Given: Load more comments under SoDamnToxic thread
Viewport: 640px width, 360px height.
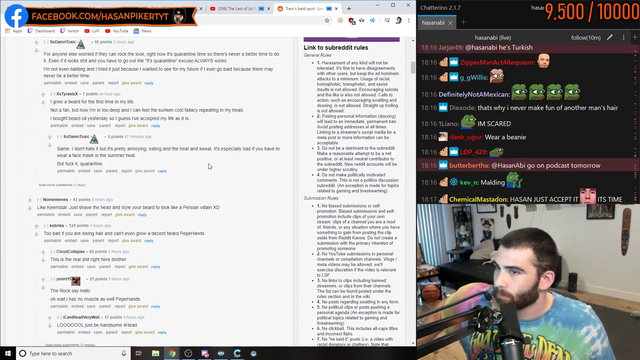Looking at the screenshot, I should pos(62,185).
